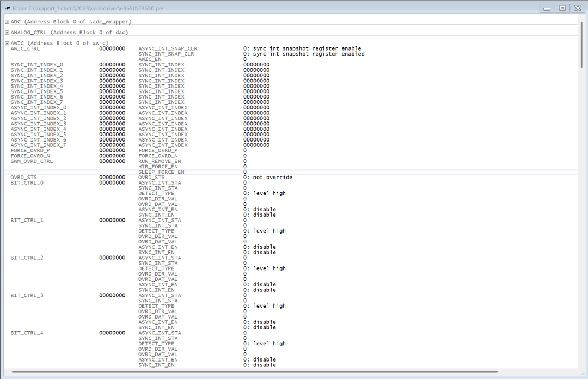Click the FORCE_OVRD_P register value
The width and height of the screenshot is (588, 379).
112,150
